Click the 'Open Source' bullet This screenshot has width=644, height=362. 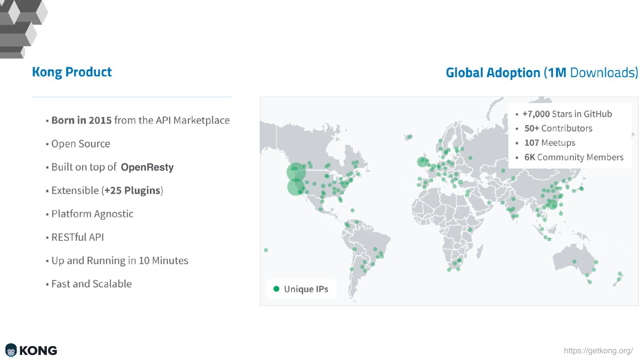[x=81, y=144]
